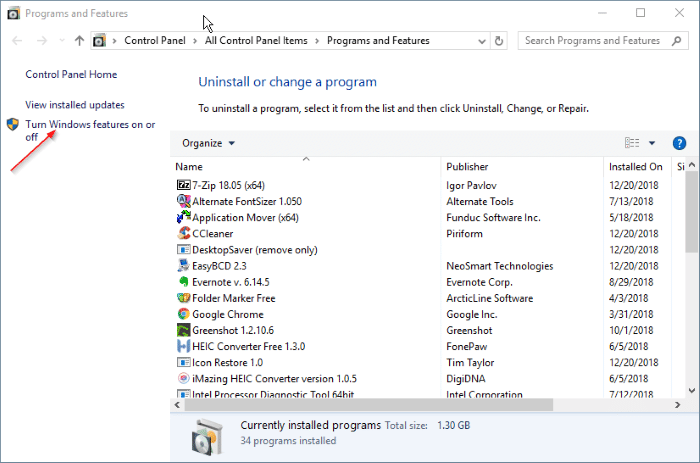Click the DesktopSaver row icon

(x=183, y=249)
